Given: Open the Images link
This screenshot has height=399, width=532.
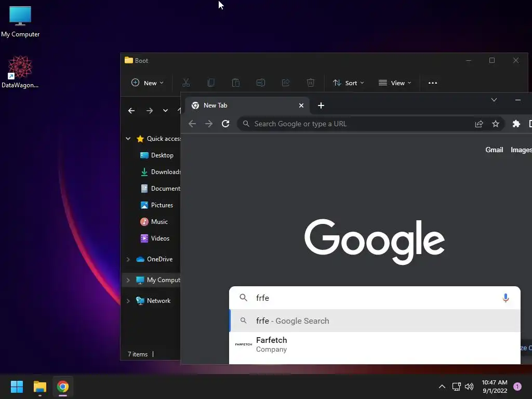Looking at the screenshot, I should click(521, 150).
